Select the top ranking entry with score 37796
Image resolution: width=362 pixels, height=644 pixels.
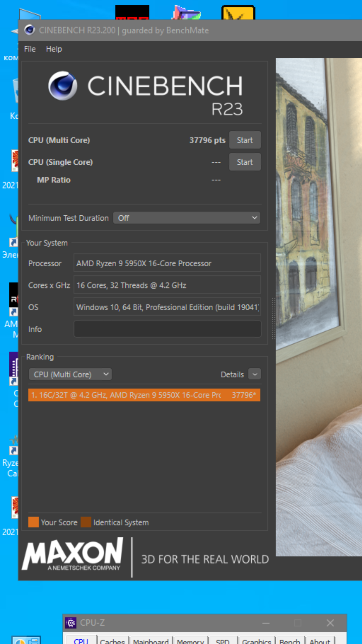144,395
